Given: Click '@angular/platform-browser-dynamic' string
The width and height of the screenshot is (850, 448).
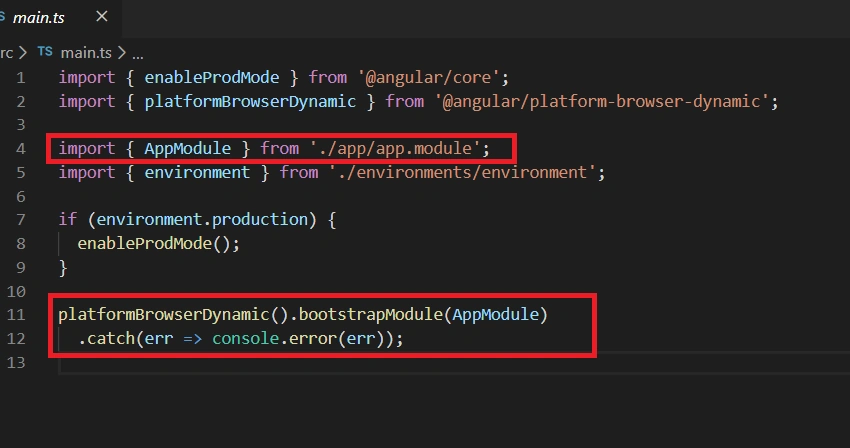Looking at the screenshot, I should [x=602, y=101].
